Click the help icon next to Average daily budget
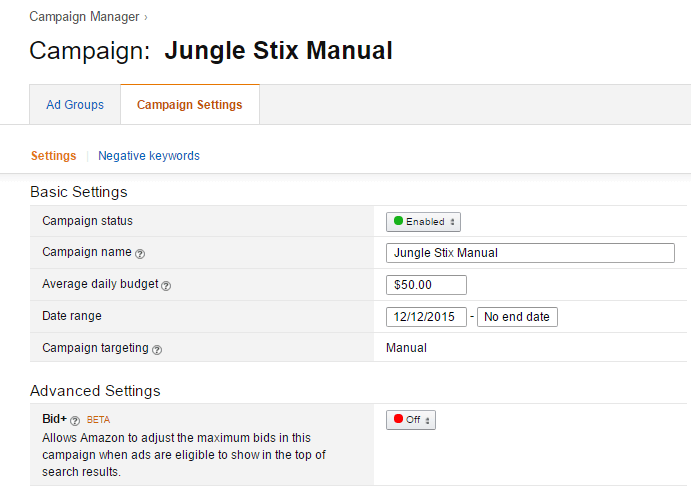This screenshot has height=490, width=691. pyautogui.click(x=166, y=286)
